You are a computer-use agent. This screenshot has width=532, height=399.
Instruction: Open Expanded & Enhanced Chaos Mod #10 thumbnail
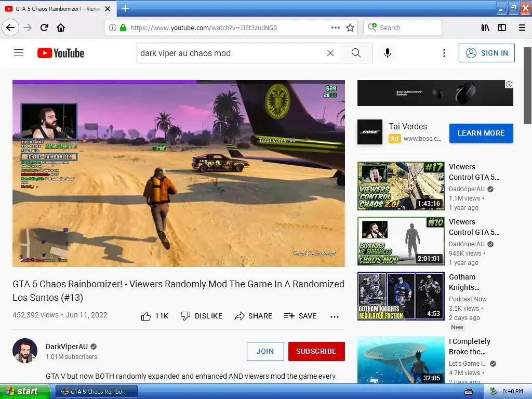point(401,241)
